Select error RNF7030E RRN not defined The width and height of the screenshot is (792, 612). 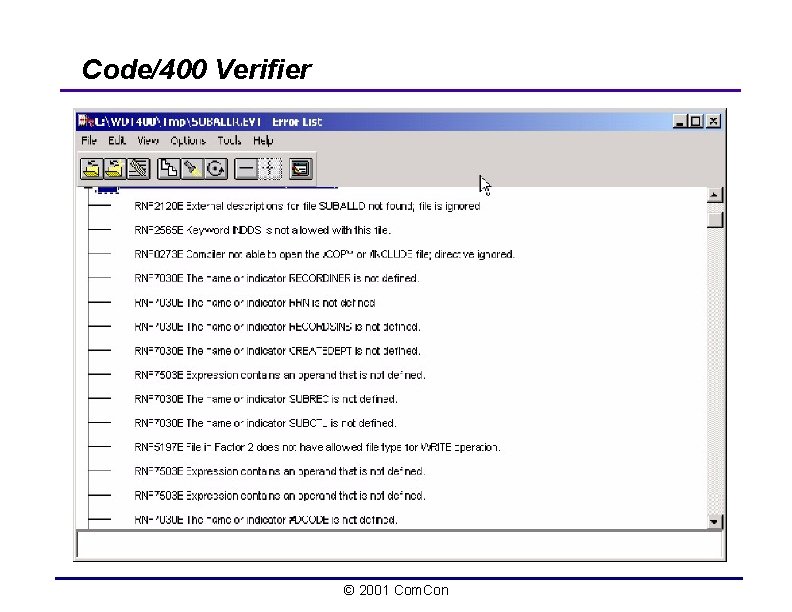click(255, 302)
